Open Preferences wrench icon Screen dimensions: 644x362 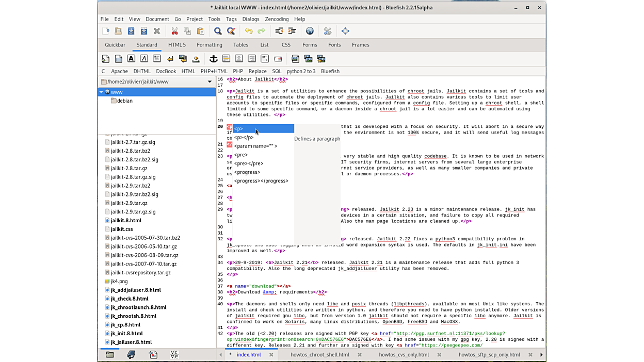(x=328, y=31)
